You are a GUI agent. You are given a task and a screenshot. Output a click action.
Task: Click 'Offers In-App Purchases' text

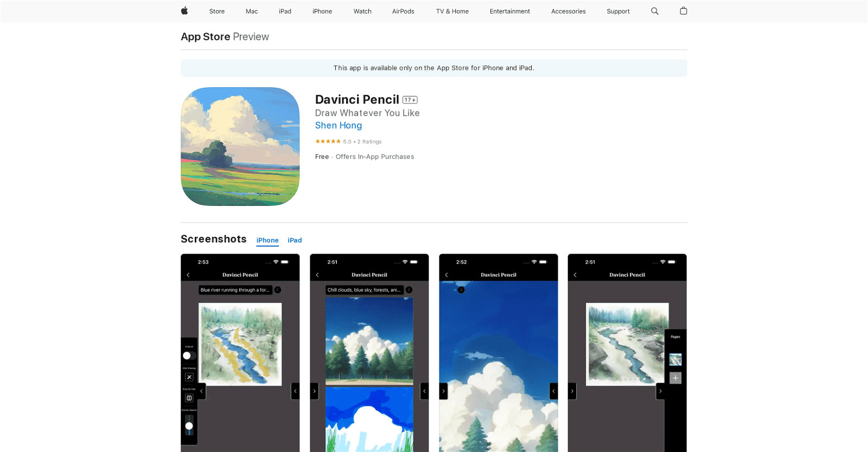(375, 157)
